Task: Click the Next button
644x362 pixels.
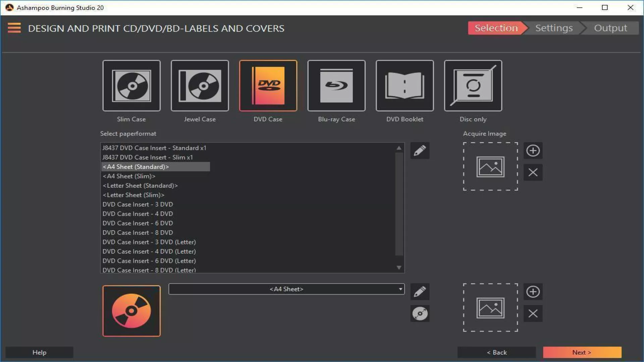Action: pos(582,352)
